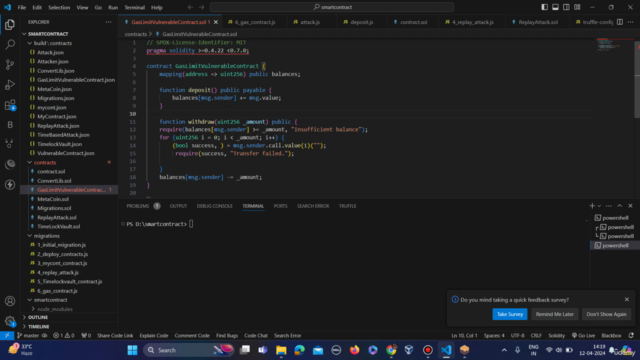Viewport: 640px width, 360px height.
Task: Navigate back with the arrow in title bar
Action: [190, 7]
